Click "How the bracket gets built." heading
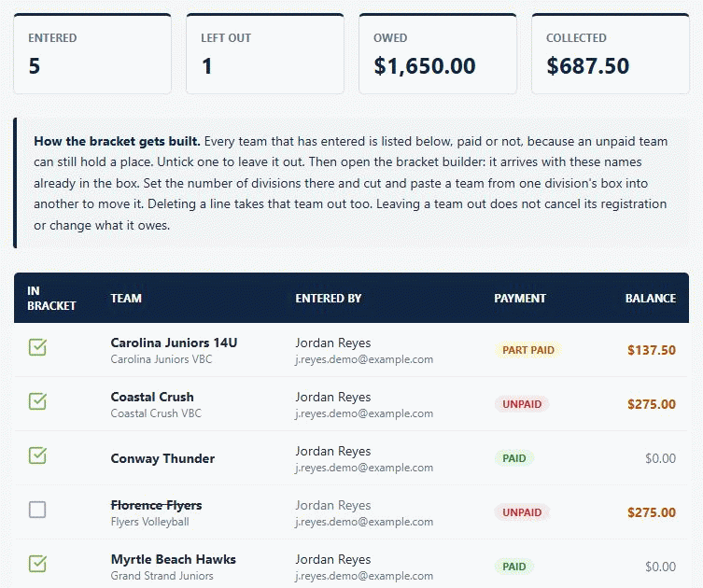 (x=117, y=141)
